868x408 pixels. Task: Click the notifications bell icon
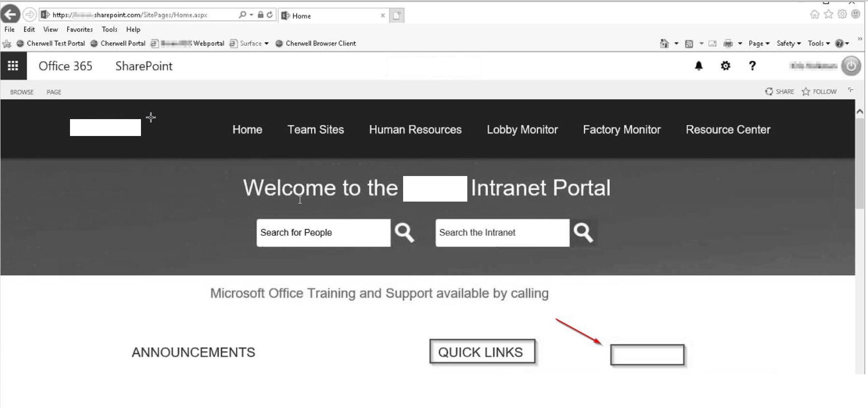pyautogui.click(x=699, y=66)
